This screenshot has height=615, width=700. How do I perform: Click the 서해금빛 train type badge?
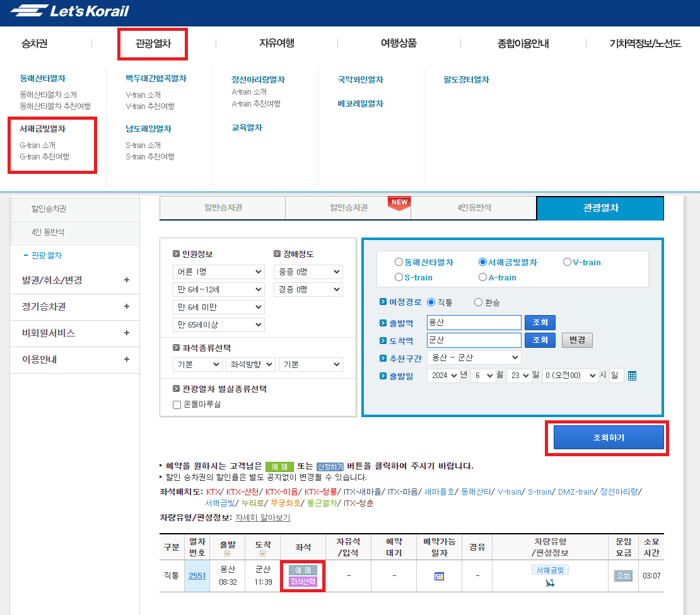point(550,570)
